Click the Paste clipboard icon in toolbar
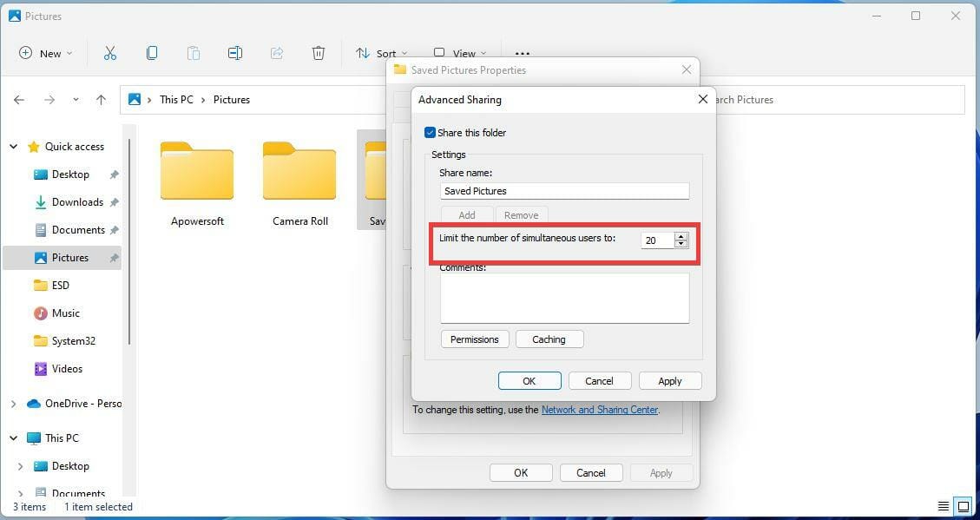 [x=193, y=53]
